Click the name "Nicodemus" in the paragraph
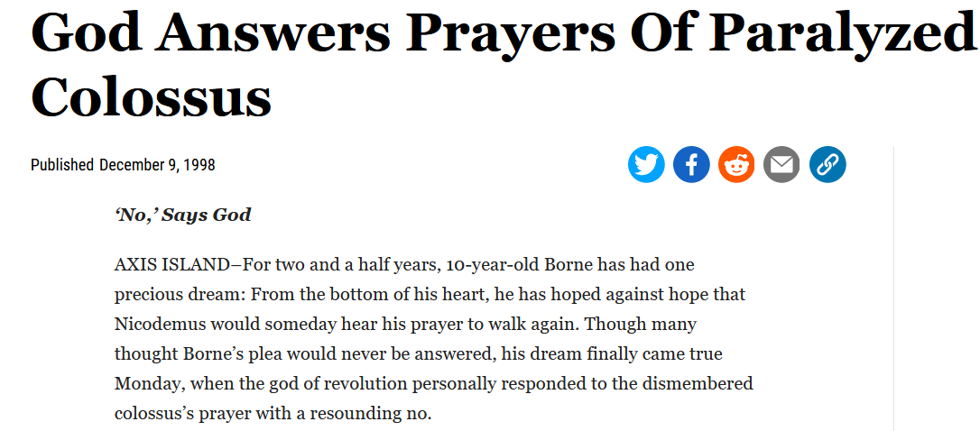Viewport: 980px width, 431px height. (157, 323)
